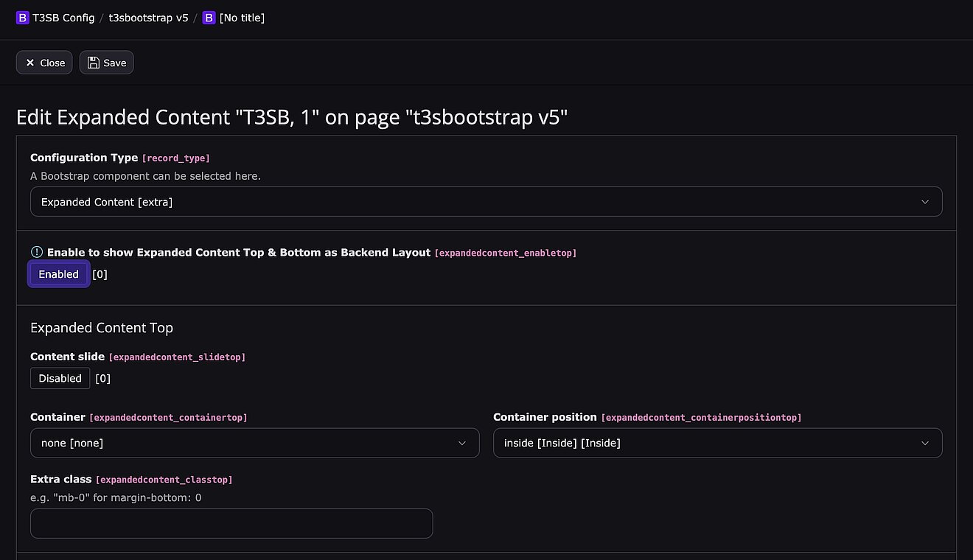
Task: Select the No title breadcrumb entry
Action: click(242, 18)
